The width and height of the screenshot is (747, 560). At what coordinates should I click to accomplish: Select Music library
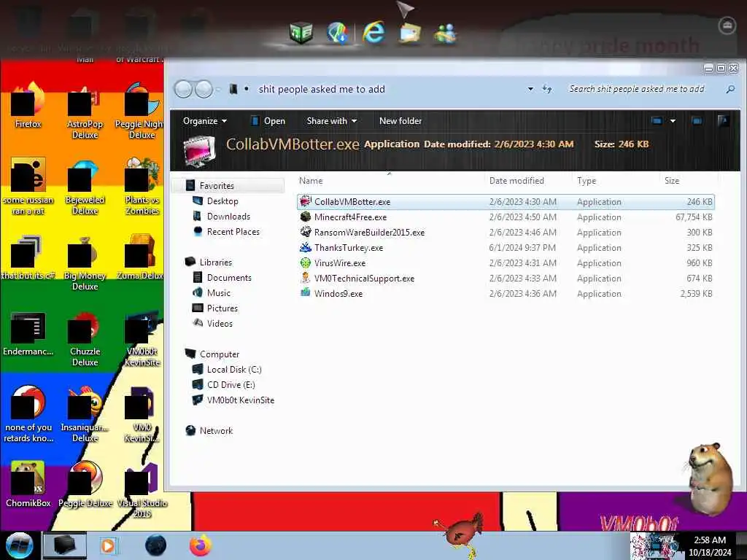(x=218, y=293)
